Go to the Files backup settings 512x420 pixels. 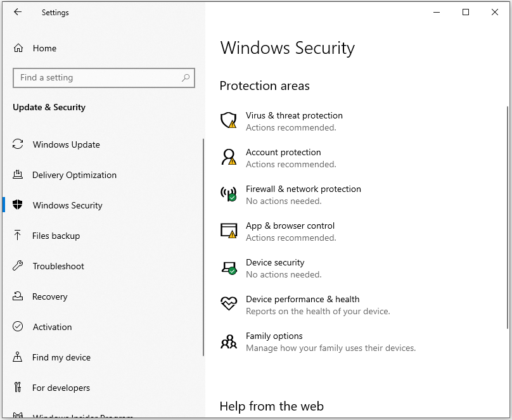coord(56,236)
